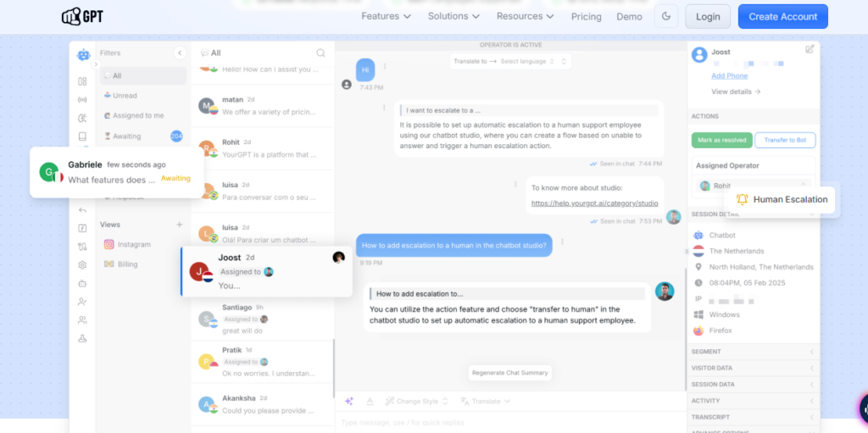This screenshot has height=433, width=868.
Task: Open options dots beside Hi message
Action: pos(385,66)
